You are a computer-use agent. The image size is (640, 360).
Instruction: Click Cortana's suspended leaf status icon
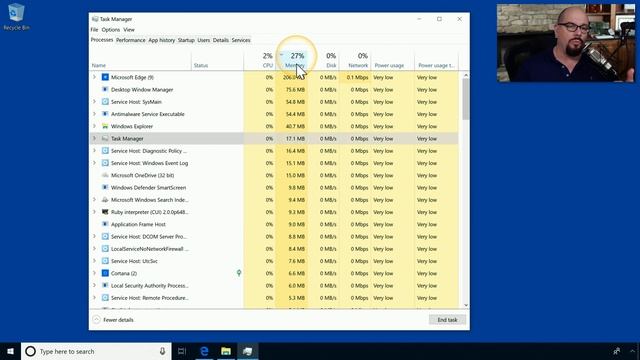click(239, 273)
